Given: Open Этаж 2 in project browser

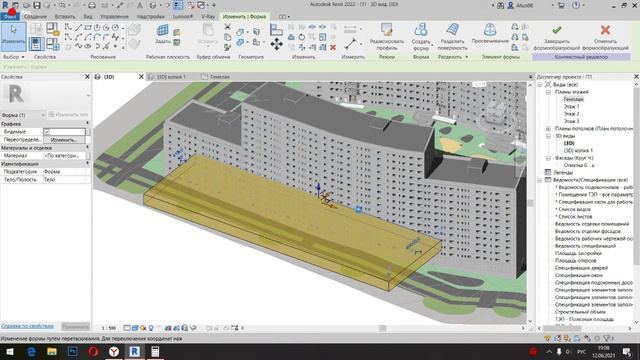Looking at the screenshot, I should tap(571, 114).
